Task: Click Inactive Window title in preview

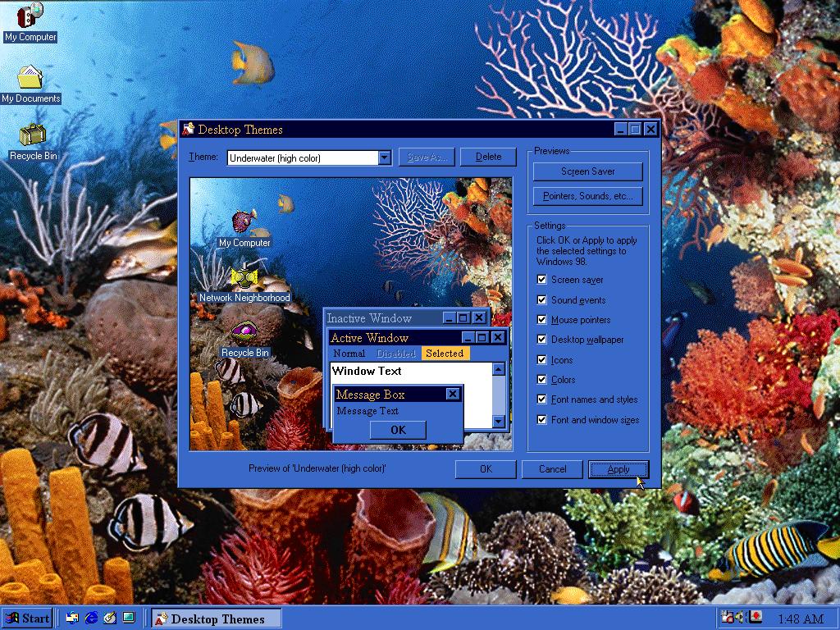Action: click(369, 318)
